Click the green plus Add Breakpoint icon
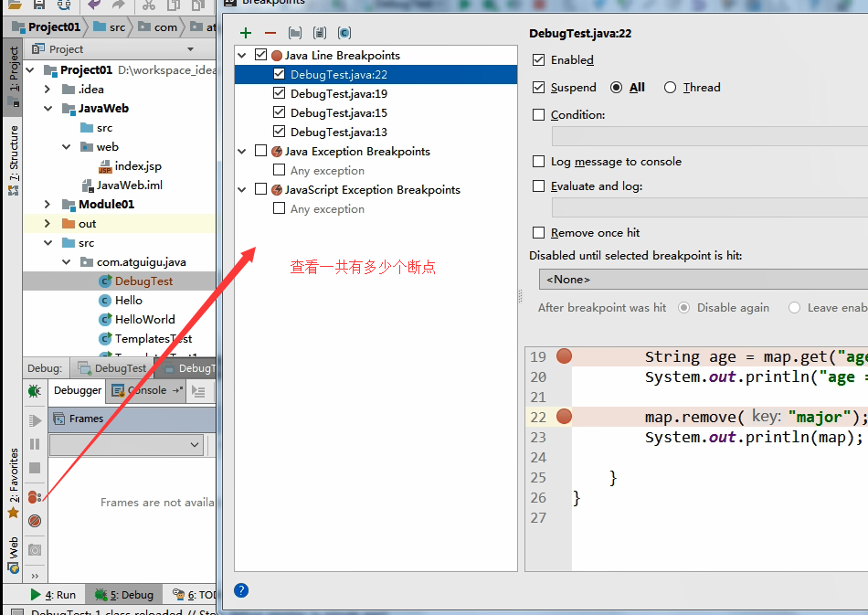This screenshot has height=615, width=868. tap(246, 33)
